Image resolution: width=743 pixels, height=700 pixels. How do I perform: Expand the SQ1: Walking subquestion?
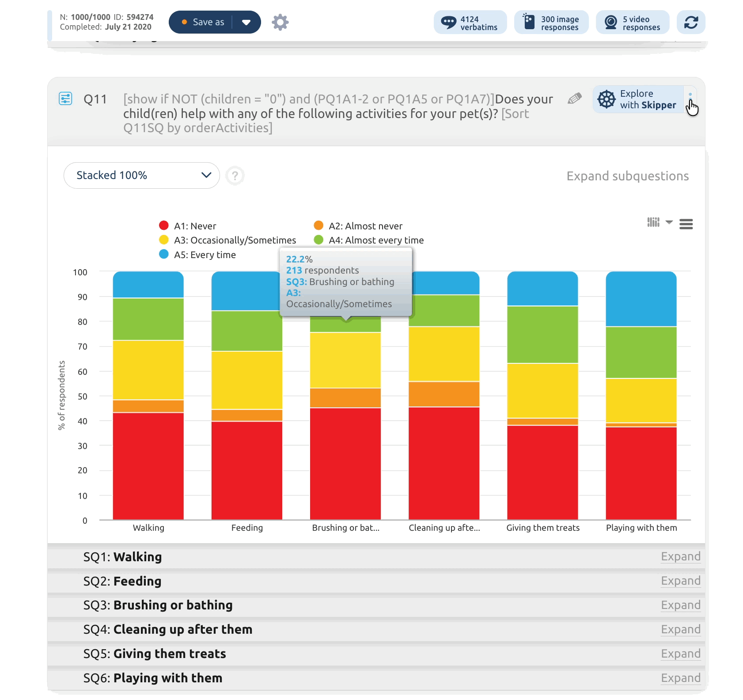point(680,556)
